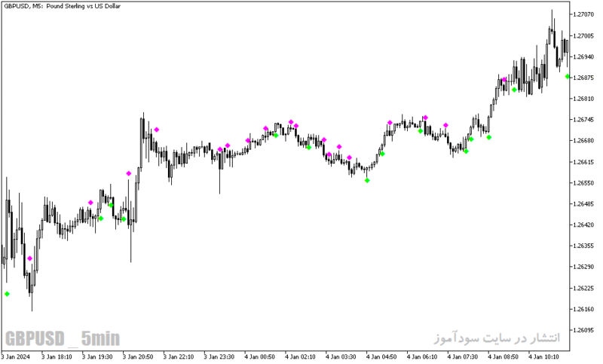
Task: Select the magenta diamond near the 1.26875 price level
Action: (x=504, y=80)
